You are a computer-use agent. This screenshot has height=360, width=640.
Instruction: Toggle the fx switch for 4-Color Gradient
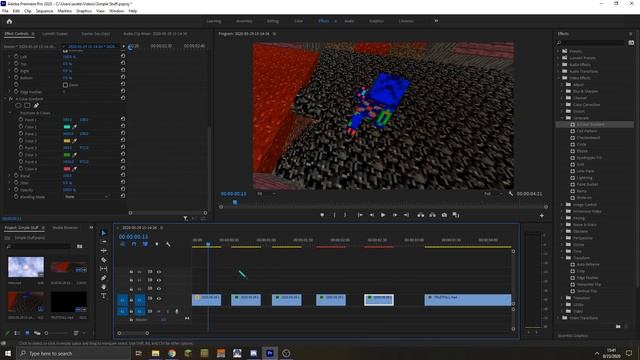[x=11, y=99]
